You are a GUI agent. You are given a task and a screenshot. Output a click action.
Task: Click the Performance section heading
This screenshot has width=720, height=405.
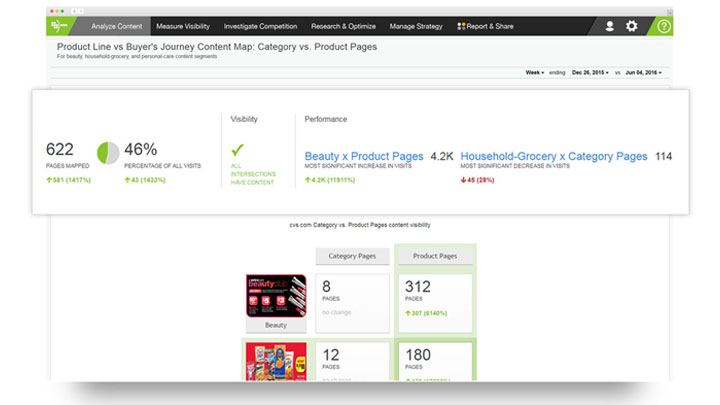tap(326, 119)
